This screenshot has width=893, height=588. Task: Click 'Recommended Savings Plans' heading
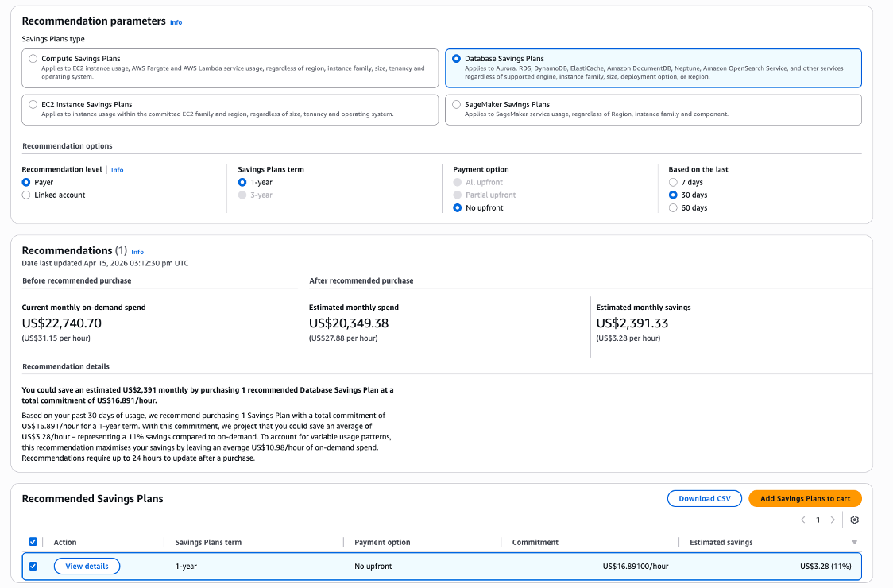tap(92, 498)
